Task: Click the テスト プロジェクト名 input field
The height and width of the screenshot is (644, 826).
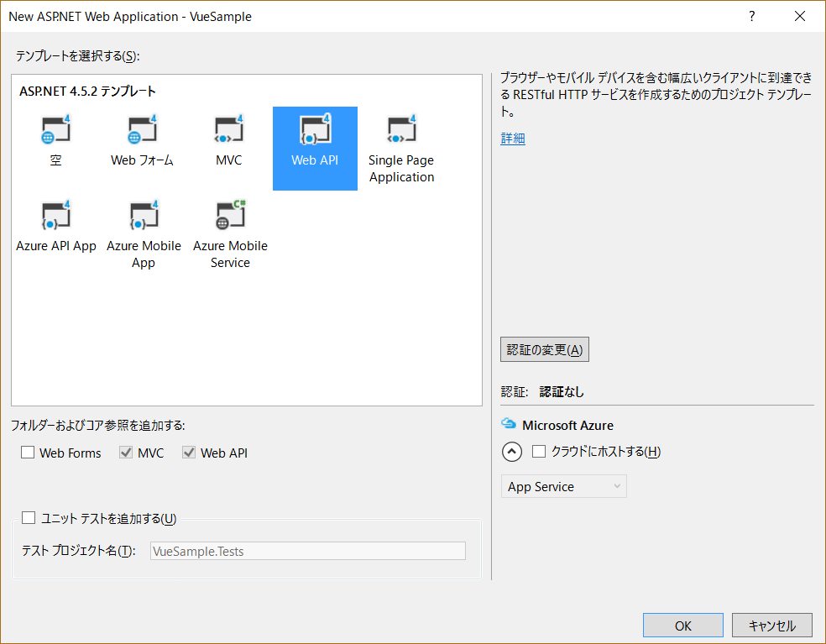Action: 307,551
